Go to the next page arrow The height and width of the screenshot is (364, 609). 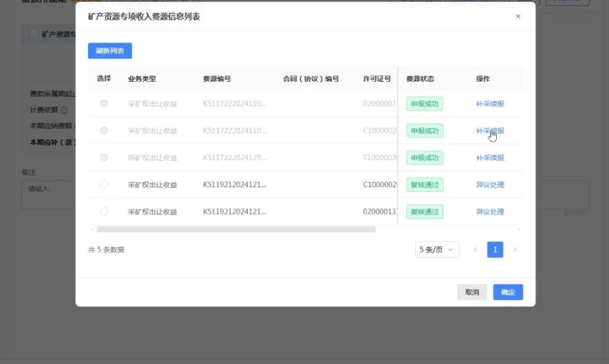coord(514,250)
